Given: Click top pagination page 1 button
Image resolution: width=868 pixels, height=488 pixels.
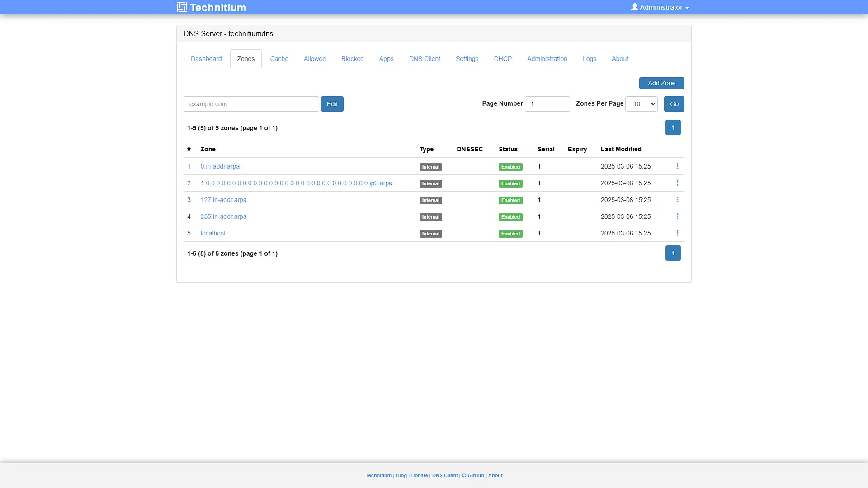Looking at the screenshot, I should [x=673, y=127].
